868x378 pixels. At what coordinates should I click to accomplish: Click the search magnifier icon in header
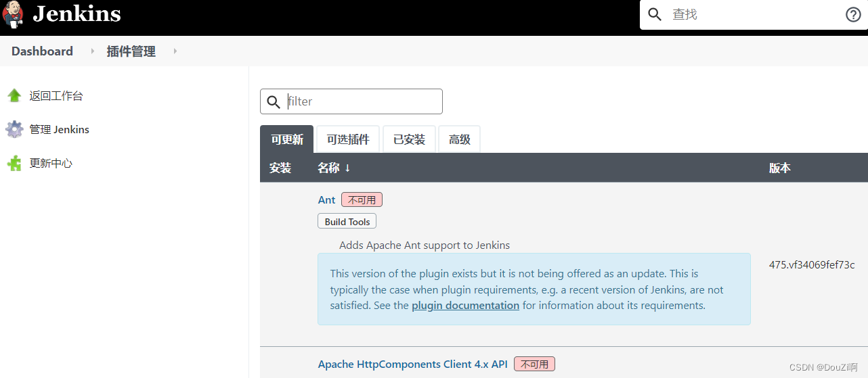(655, 15)
